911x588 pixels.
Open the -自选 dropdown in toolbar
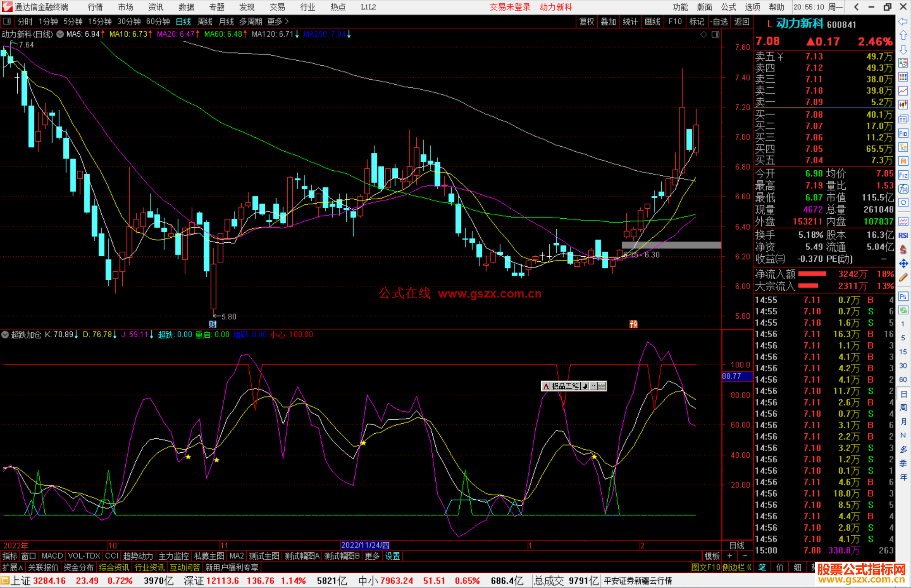719,21
